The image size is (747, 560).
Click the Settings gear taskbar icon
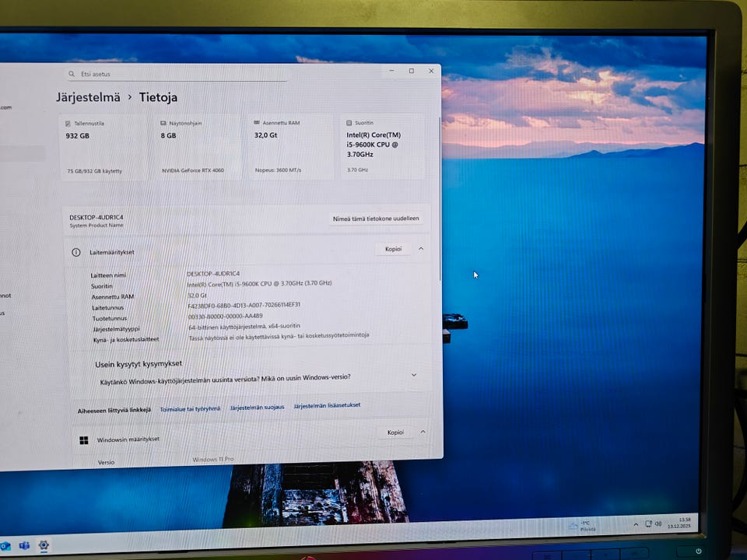point(44,545)
